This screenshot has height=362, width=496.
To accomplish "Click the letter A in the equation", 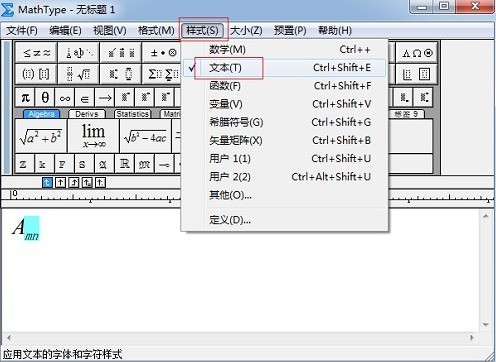I will pyautogui.click(x=19, y=227).
